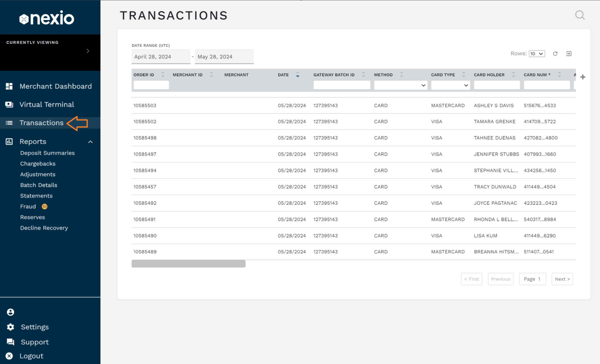Open the Virtual Terminal page
This screenshot has width=600, height=364.
pos(46,105)
